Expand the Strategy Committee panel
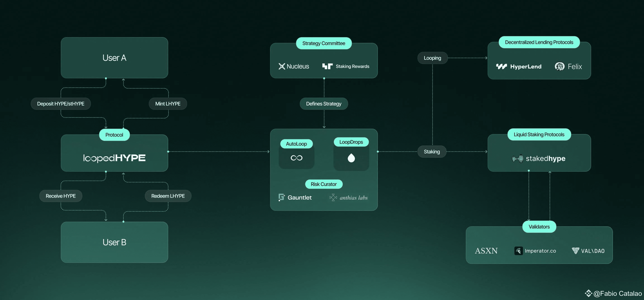Image resolution: width=644 pixels, height=300 pixels. coord(324,43)
